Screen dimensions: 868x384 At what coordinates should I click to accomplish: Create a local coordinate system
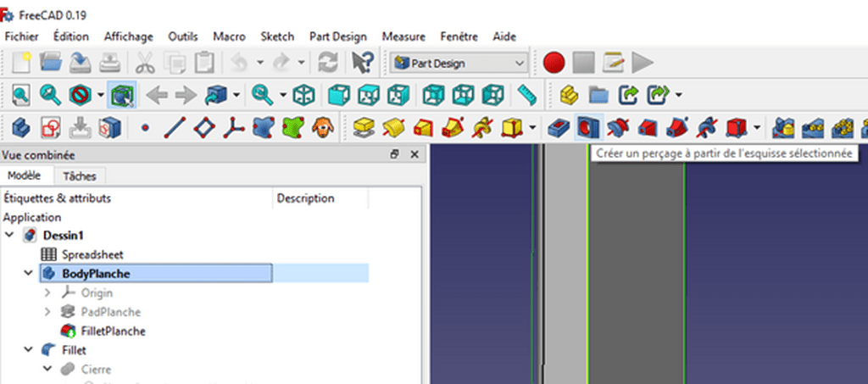[x=234, y=128]
